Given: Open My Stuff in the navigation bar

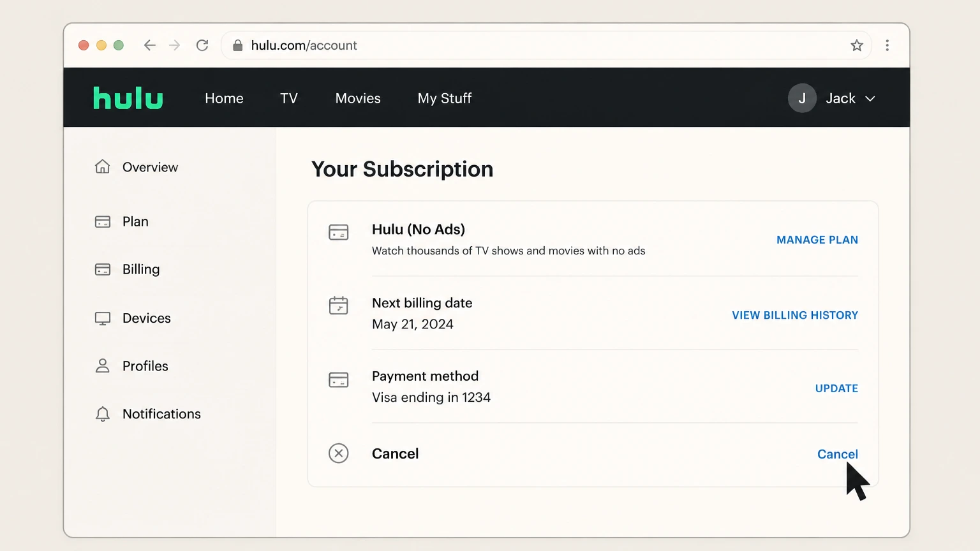Looking at the screenshot, I should pos(445,98).
